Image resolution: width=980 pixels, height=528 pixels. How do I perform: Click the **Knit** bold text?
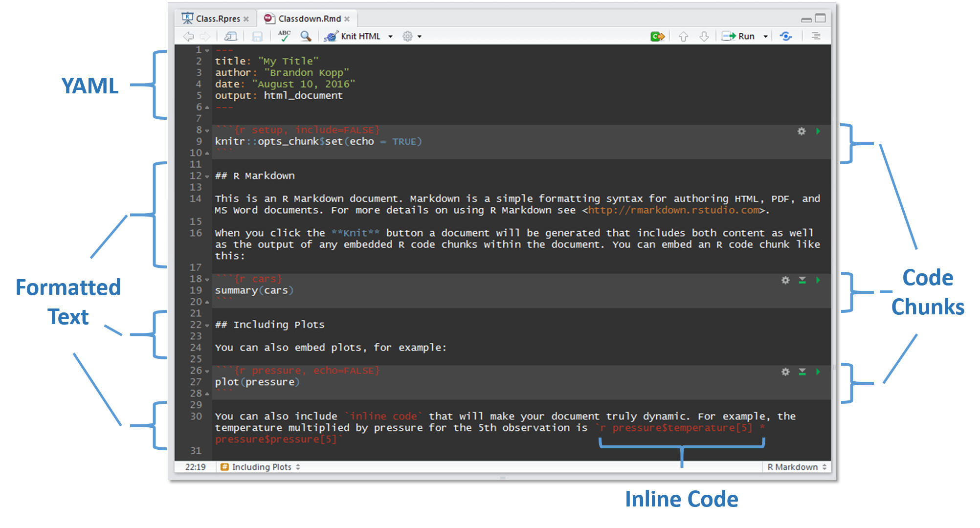(x=356, y=233)
